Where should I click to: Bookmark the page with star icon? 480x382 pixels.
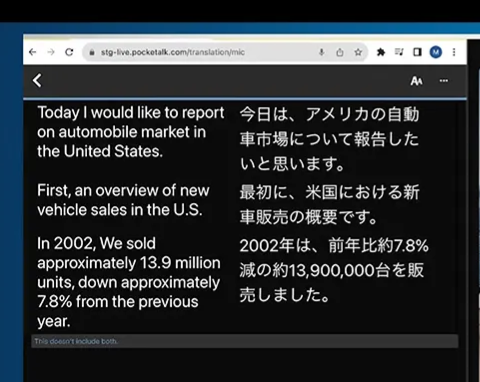coord(358,52)
